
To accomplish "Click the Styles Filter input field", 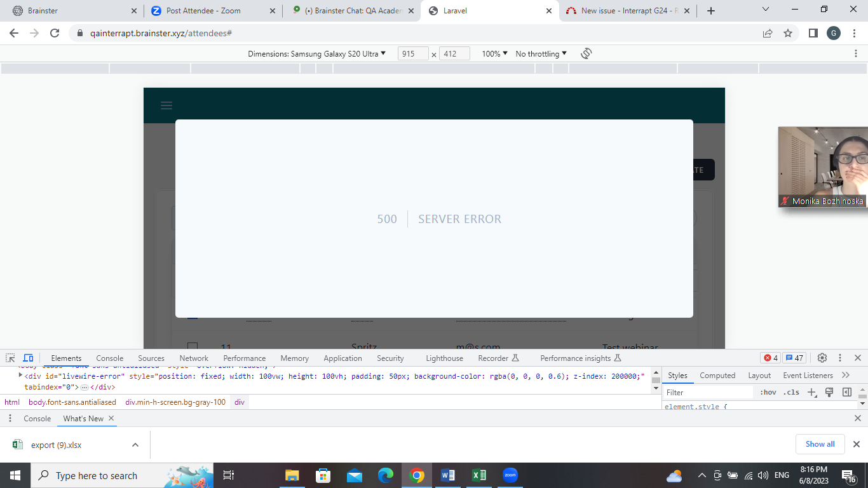I will click(x=708, y=393).
